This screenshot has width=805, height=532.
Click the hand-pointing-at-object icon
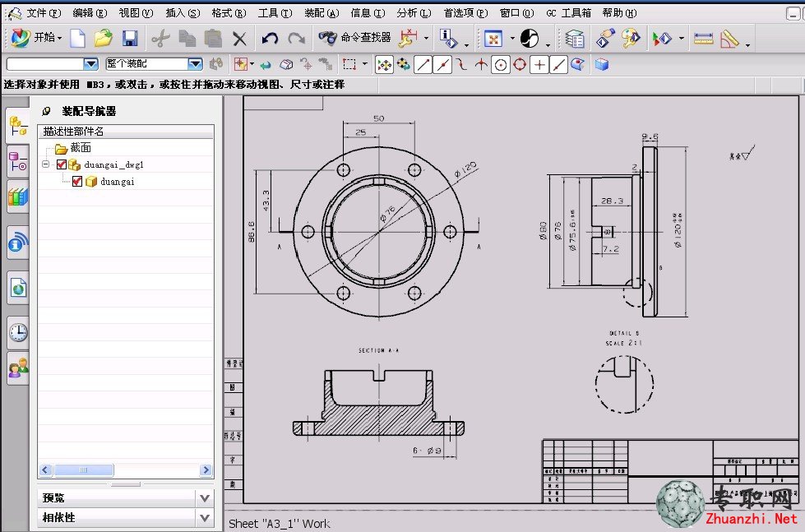click(605, 39)
